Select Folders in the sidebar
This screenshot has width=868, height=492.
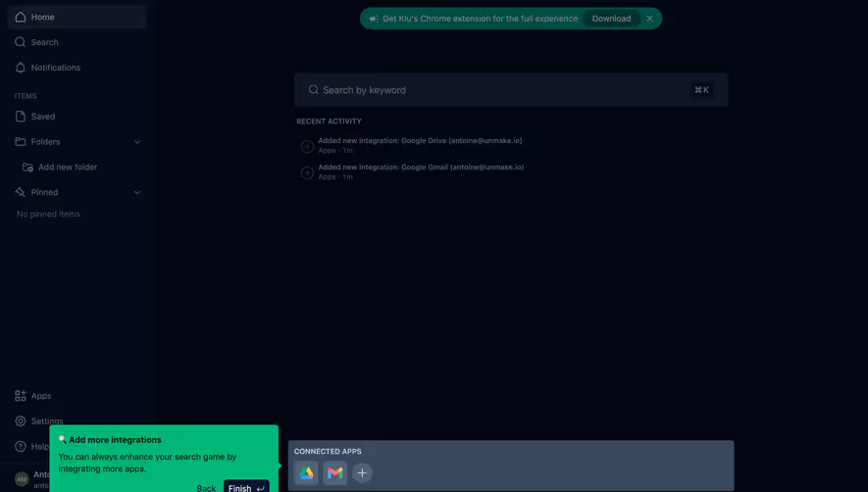click(45, 142)
